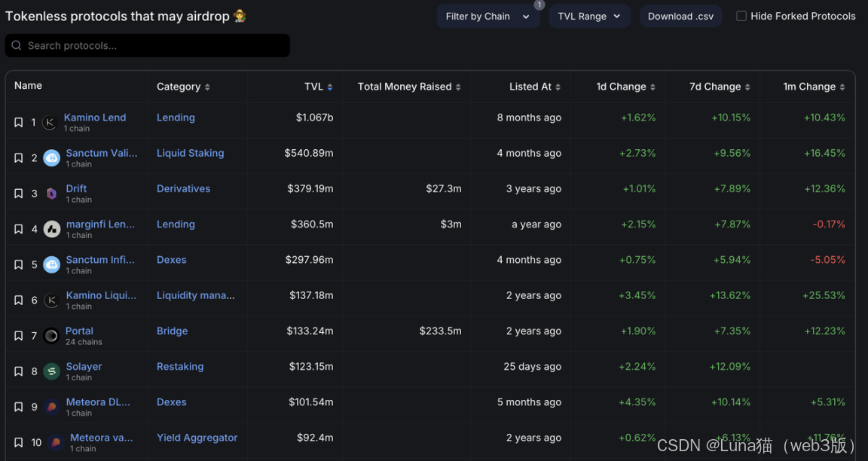Viewport: 868px width, 461px height.
Task: Bookmark the marginfi Lending row
Action: point(18,228)
